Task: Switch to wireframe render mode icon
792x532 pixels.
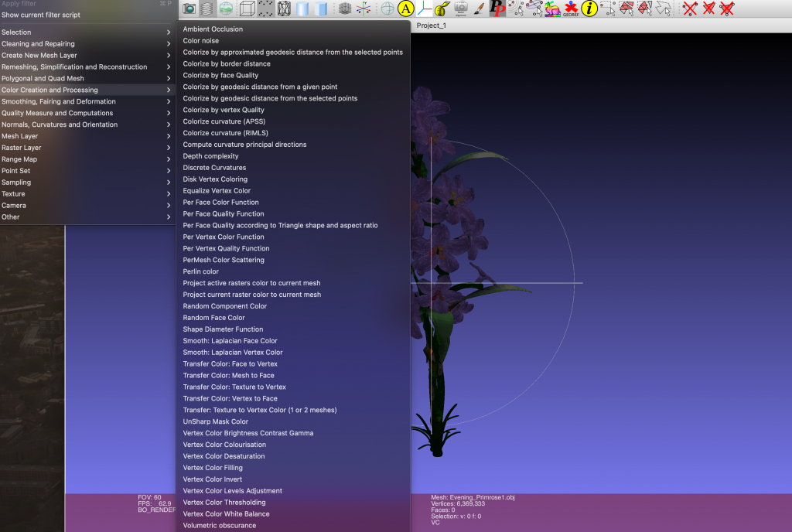Action: click(x=284, y=8)
